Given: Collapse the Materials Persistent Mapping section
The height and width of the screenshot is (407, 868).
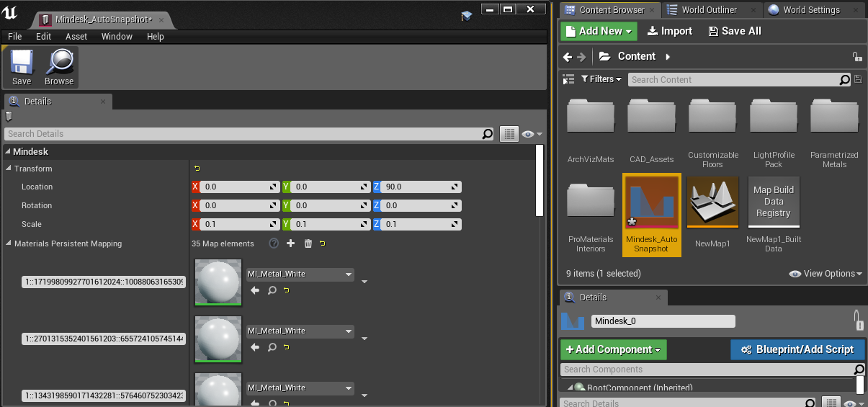Looking at the screenshot, I should pyautogui.click(x=9, y=243).
